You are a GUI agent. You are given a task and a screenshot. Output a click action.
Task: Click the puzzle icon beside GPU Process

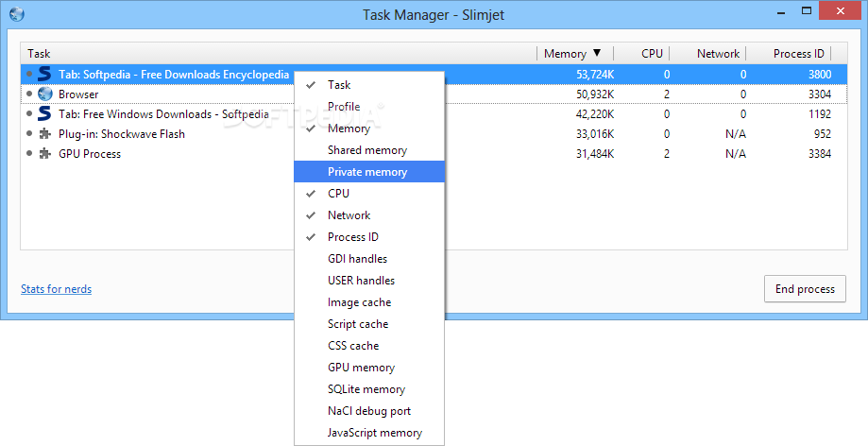tap(44, 154)
